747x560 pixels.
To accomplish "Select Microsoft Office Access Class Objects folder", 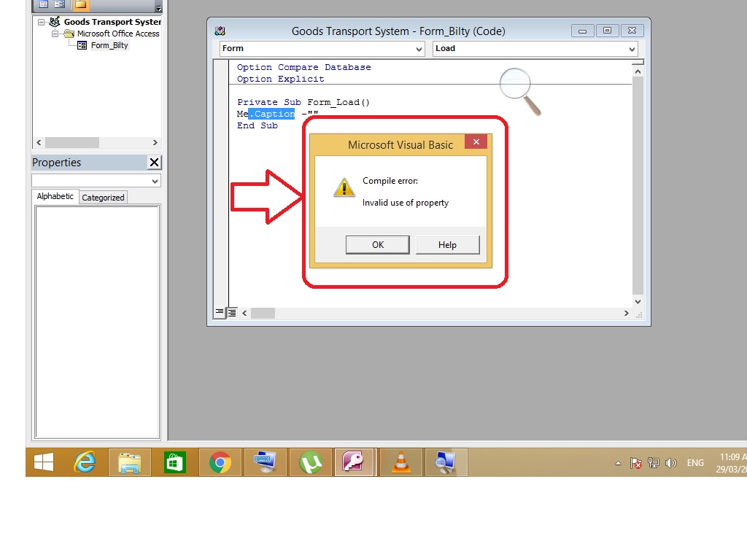I will click(118, 34).
